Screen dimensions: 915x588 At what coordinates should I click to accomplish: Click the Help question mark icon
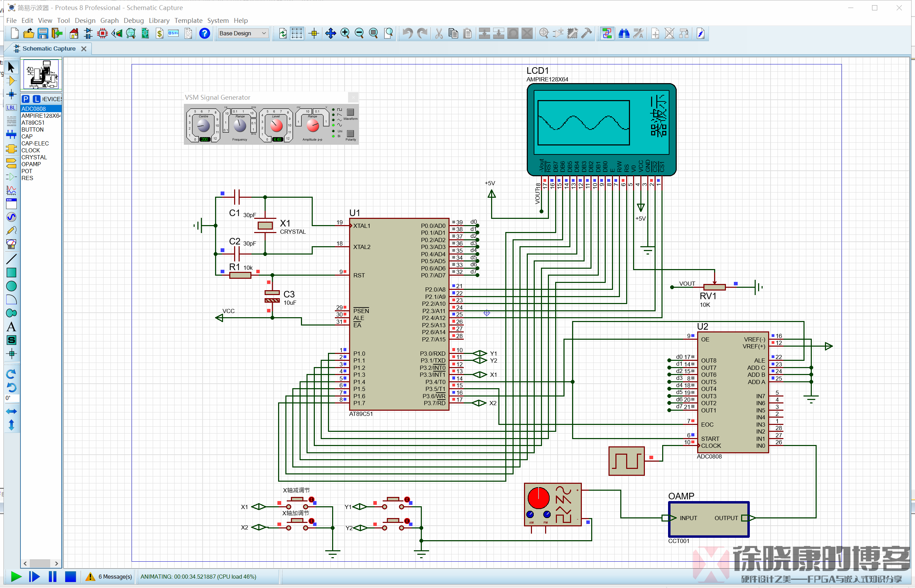tap(205, 34)
